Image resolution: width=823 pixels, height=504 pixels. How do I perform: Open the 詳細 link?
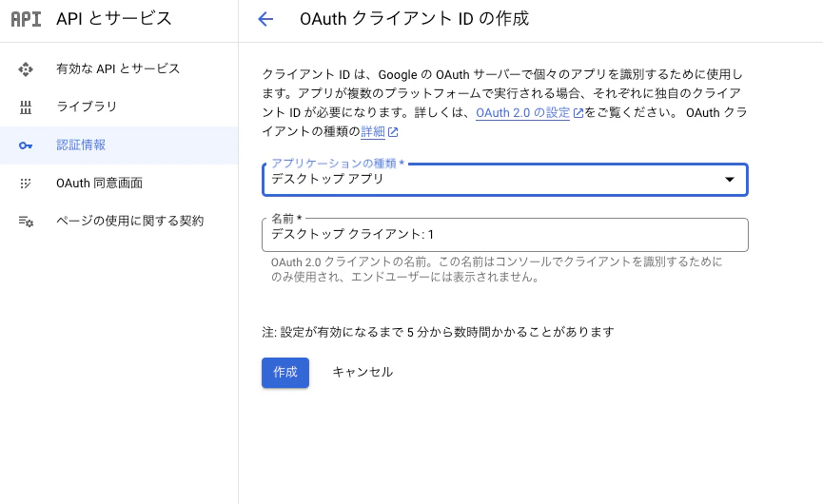tap(373, 131)
